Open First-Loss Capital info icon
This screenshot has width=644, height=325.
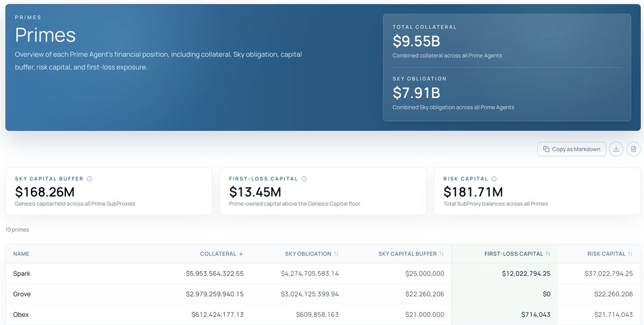[304, 179]
